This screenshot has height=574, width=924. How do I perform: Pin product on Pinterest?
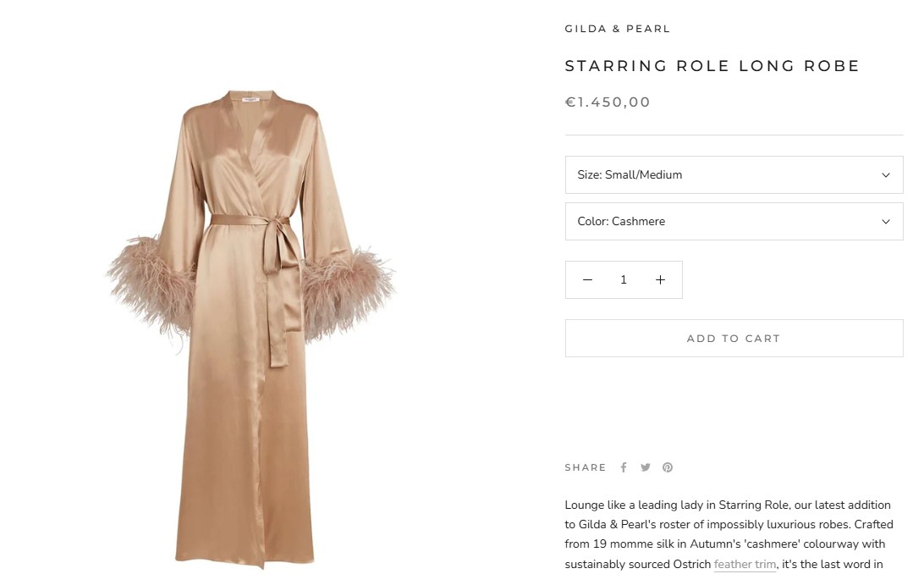[668, 467]
